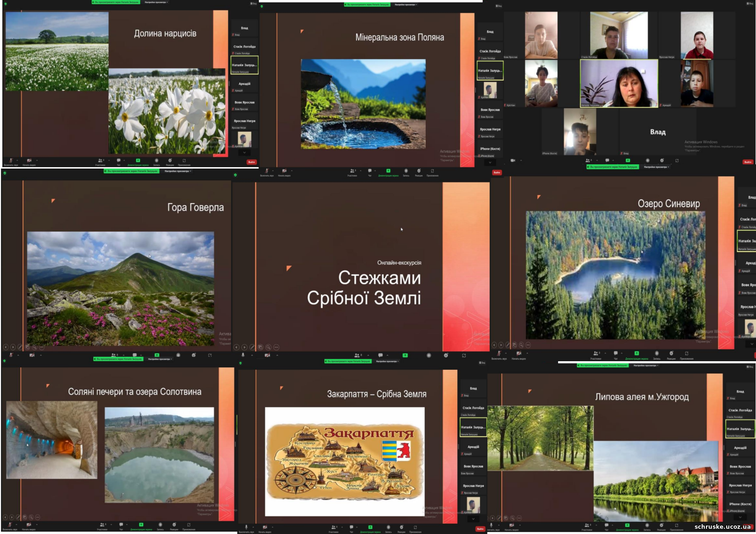The height and width of the screenshot is (534, 756).
Task: Mute microphone in Закарпаття – Срібна Земля window
Action: click(246, 527)
